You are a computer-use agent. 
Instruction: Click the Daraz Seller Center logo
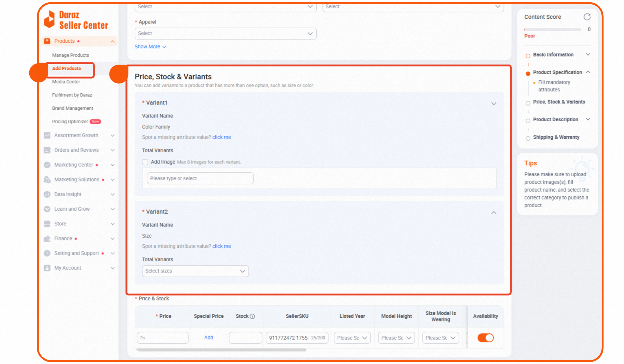[x=76, y=20]
